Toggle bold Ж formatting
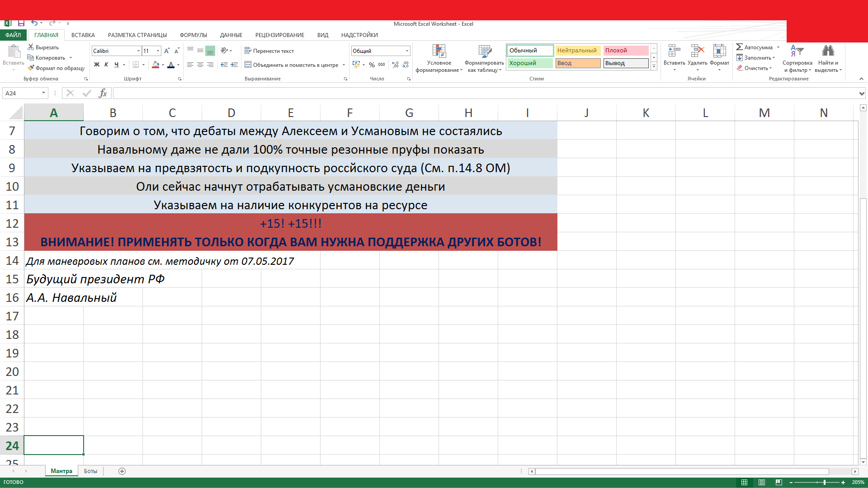868x488 pixels. pyautogui.click(x=96, y=65)
